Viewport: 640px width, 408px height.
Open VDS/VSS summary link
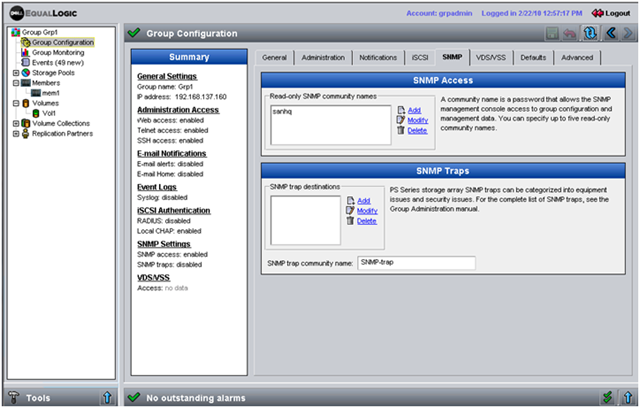pyautogui.click(x=153, y=278)
